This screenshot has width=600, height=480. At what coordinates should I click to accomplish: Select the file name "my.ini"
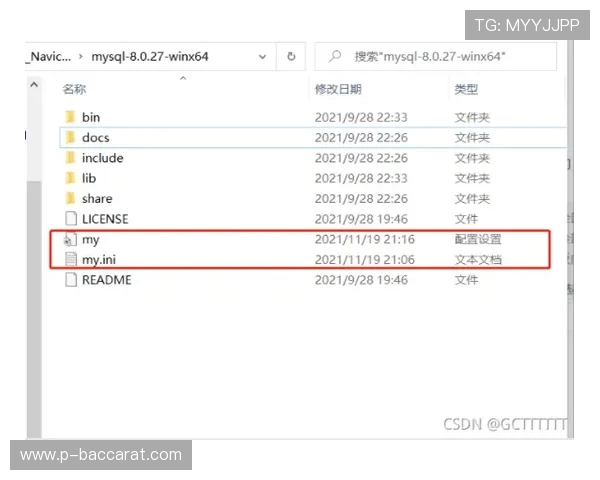click(99, 260)
